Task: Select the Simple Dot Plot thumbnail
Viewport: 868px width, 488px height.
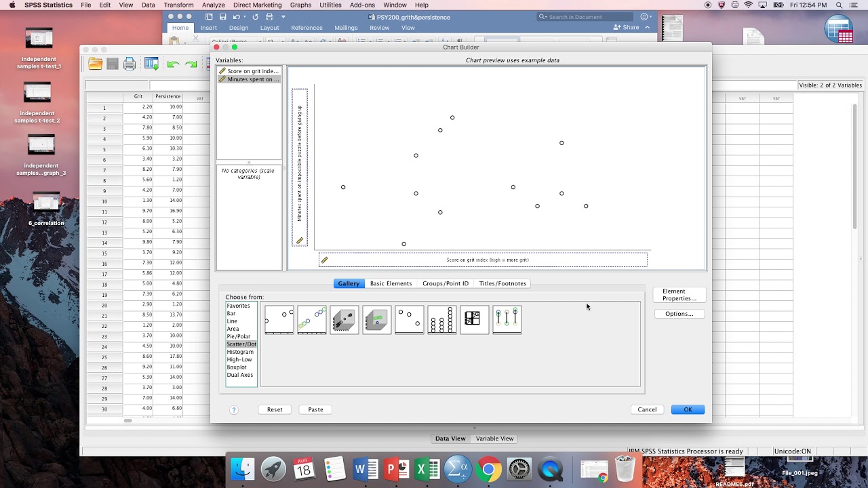Action: click(442, 320)
